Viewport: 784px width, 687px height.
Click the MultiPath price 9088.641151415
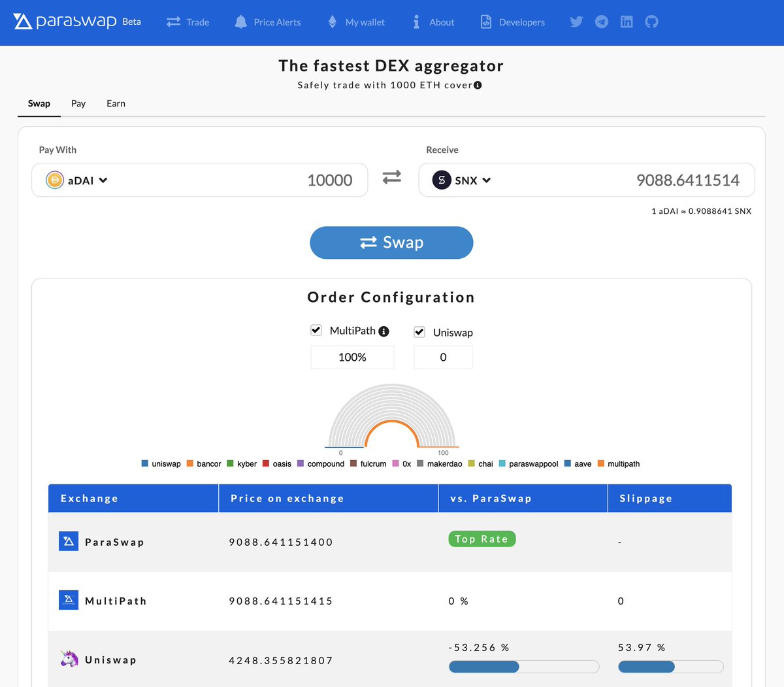(x=281, y=601)
